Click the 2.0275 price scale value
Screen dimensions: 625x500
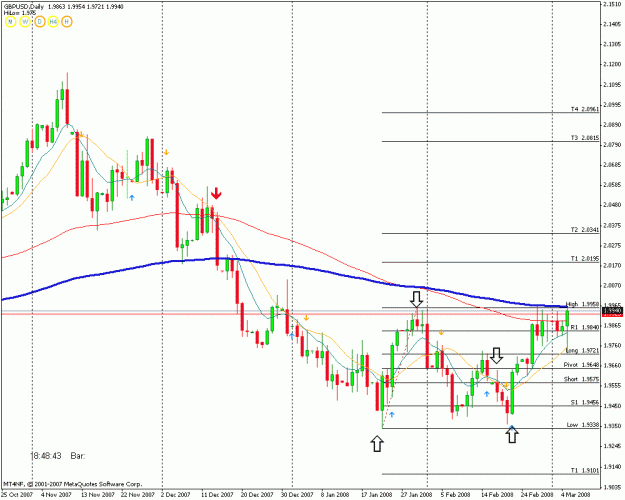click(613, 245)
